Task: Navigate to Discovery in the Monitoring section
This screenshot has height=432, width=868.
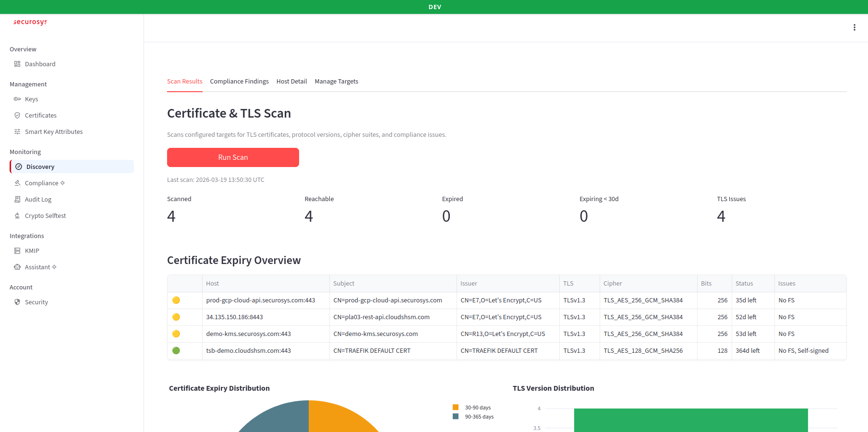Action: coord(39,167)
